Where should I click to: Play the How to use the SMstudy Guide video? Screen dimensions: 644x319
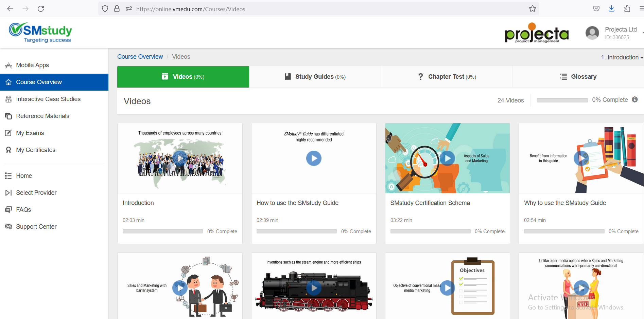(x=313, y=158)
